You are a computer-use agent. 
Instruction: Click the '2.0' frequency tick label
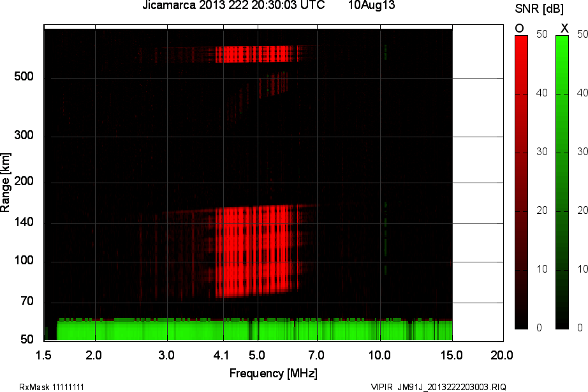(x=94, y=355)
